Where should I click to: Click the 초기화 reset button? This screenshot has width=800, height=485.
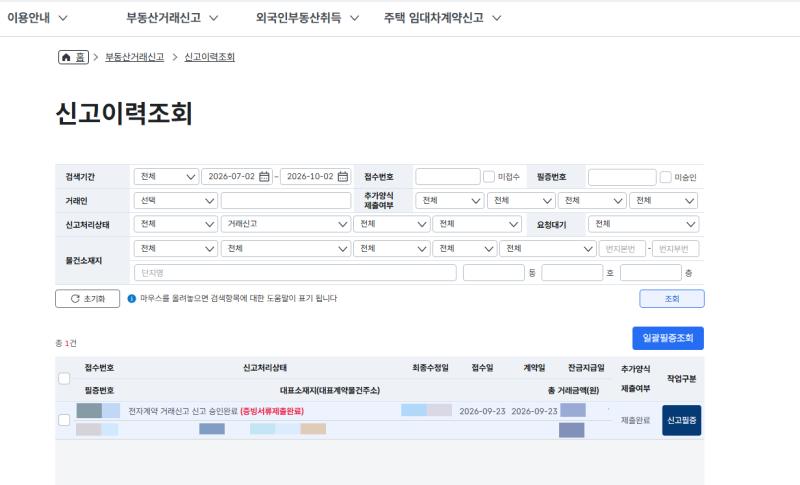tap(87, 299)
